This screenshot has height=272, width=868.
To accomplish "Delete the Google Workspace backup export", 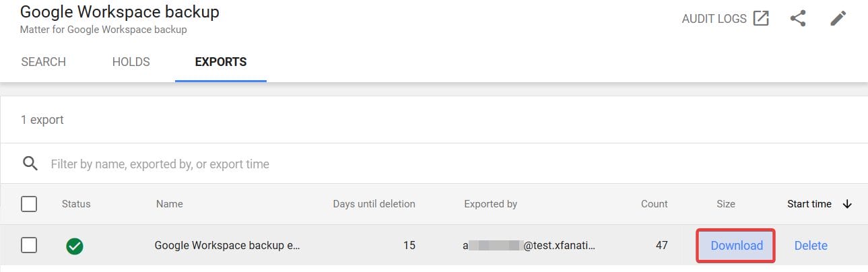I will click(x=811, y=246).
